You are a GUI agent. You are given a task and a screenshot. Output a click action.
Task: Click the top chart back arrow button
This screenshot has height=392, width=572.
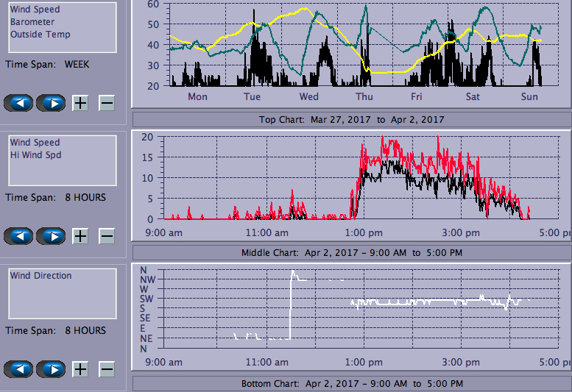pos(19,103)
